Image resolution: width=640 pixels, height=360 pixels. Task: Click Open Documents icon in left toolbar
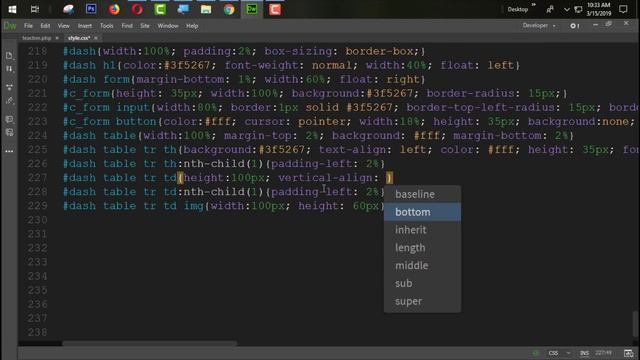pyautogui.click(x=9, y=56)
